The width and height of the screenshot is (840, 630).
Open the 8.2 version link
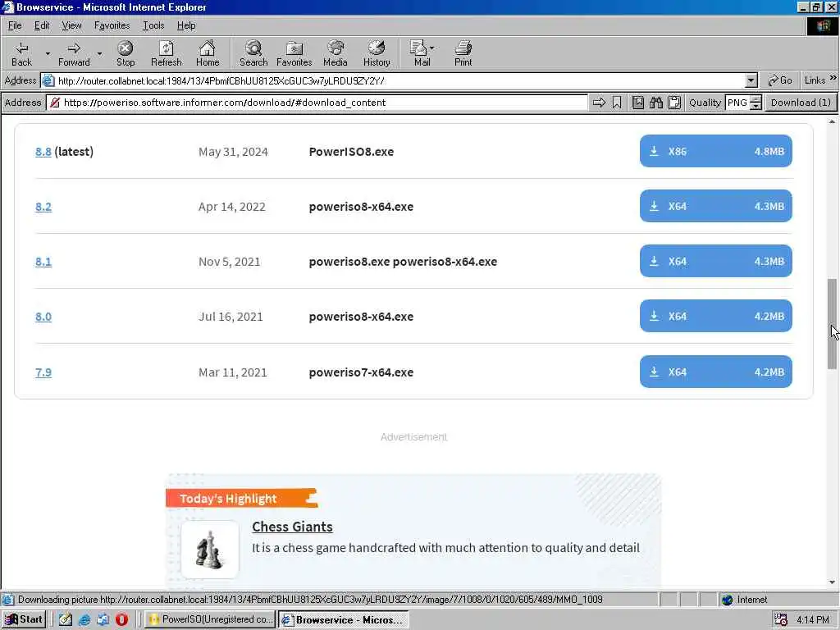click(43, 207)
